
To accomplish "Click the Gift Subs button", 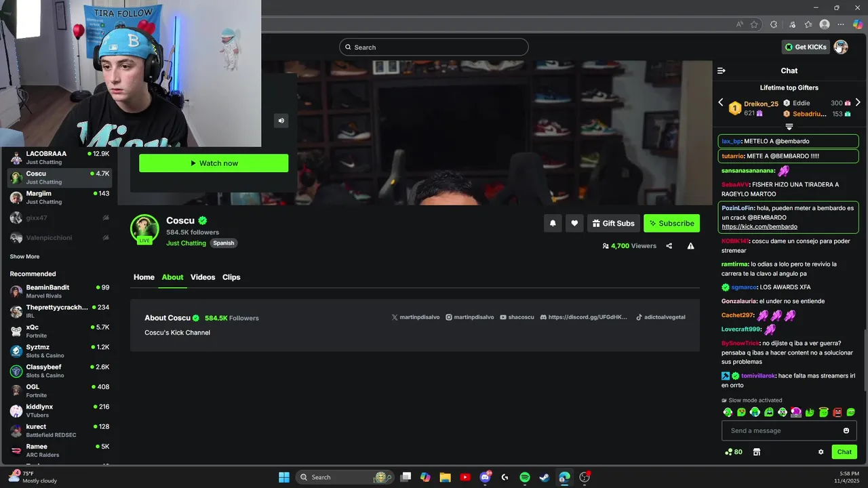I will pyautogui.click(x=613, y=223).
